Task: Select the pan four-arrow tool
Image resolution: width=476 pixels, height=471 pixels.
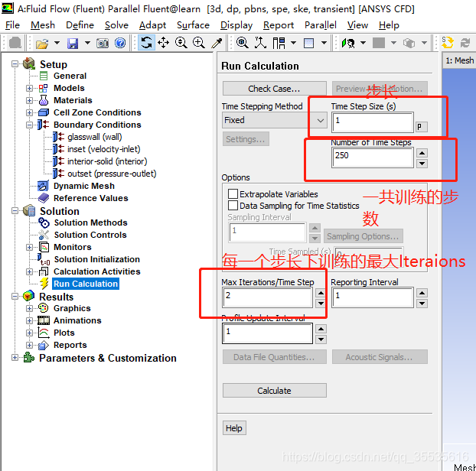Action: tap(163, 43)
